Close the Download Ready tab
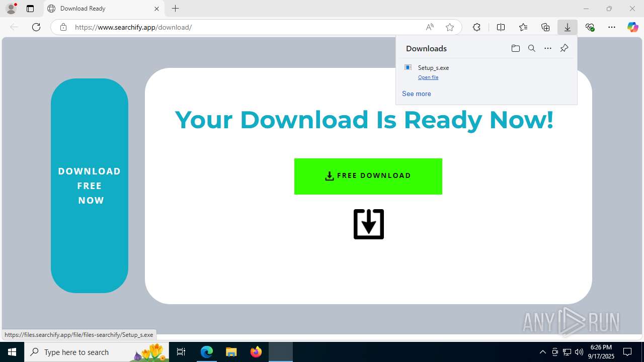 tap(156, 9)
